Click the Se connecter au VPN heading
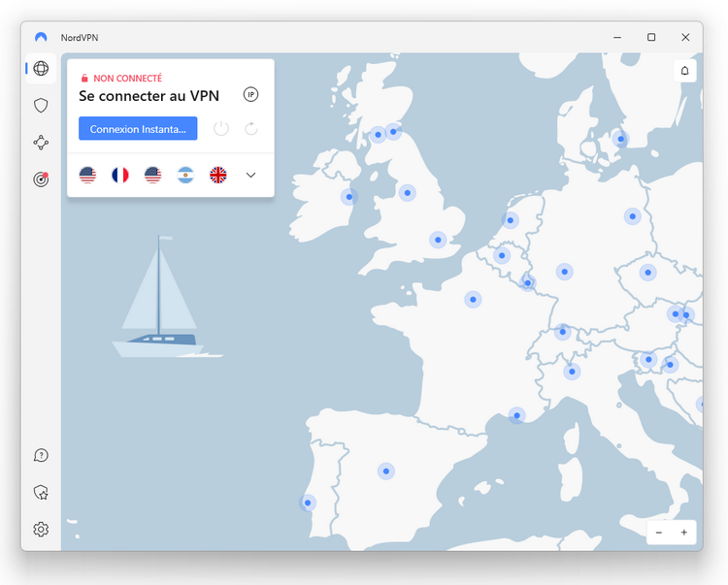The width and height of the screenshot is (728, 585). 149,96
